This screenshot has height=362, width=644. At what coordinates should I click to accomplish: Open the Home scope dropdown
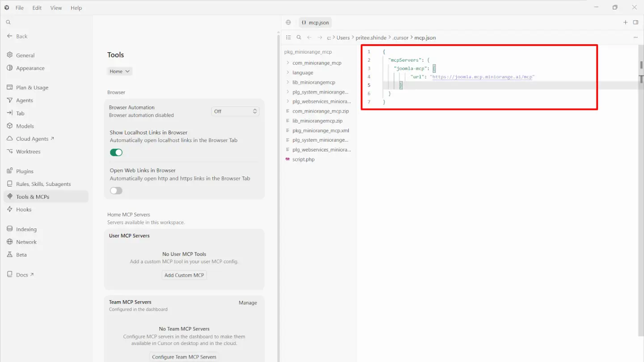point(120,72)
